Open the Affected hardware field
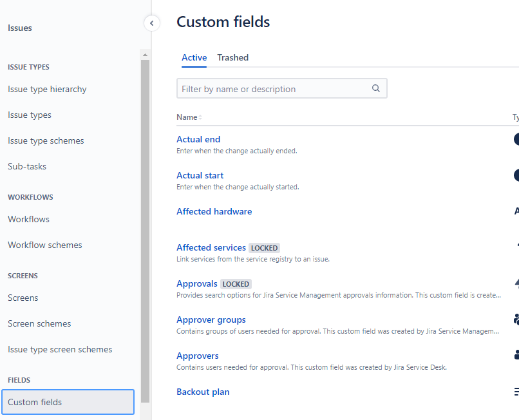The image size is (519, 420). click(x=214, y=211)
